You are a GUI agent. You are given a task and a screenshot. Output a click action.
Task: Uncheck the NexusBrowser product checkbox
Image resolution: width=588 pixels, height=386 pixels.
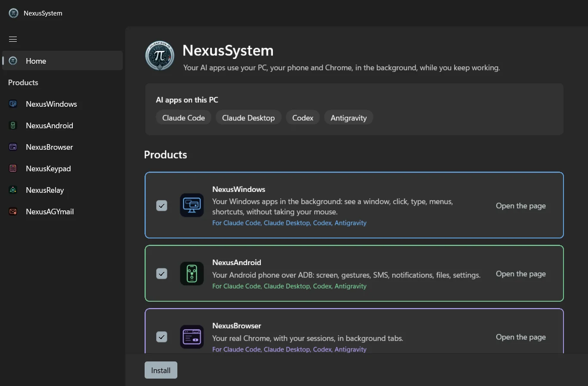pyautogui.click(x=161, y=337)
